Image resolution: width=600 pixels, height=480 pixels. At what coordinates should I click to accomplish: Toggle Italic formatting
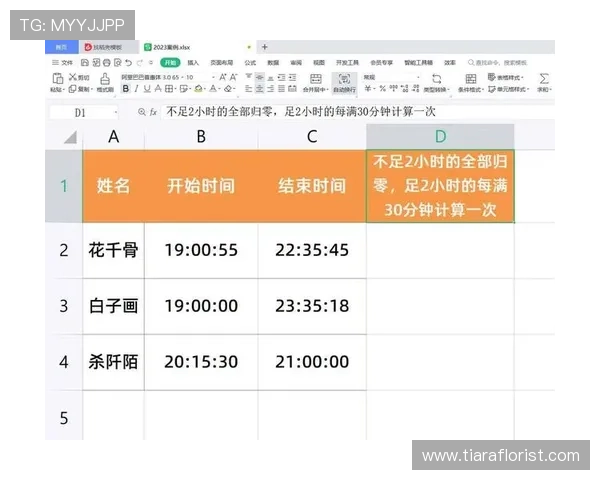point(136,89)
